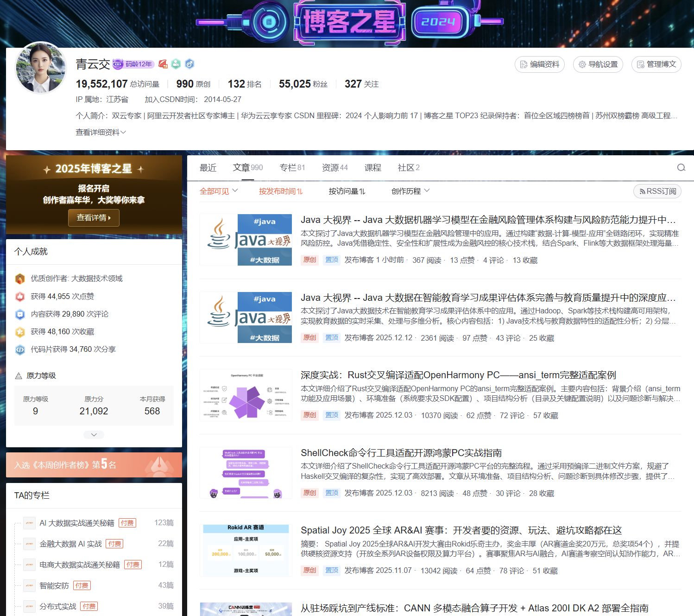Click the column icon beside 智能安防

coord(29,585)
